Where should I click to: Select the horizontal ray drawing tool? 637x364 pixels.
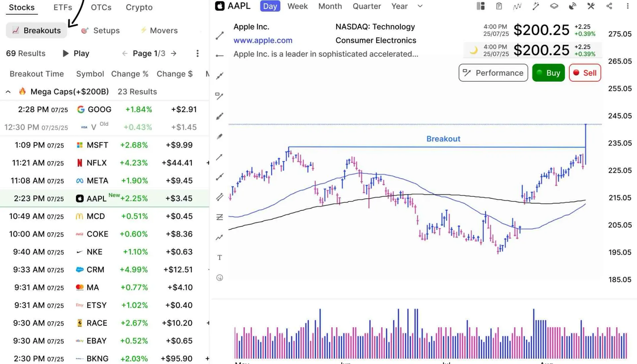220,56
